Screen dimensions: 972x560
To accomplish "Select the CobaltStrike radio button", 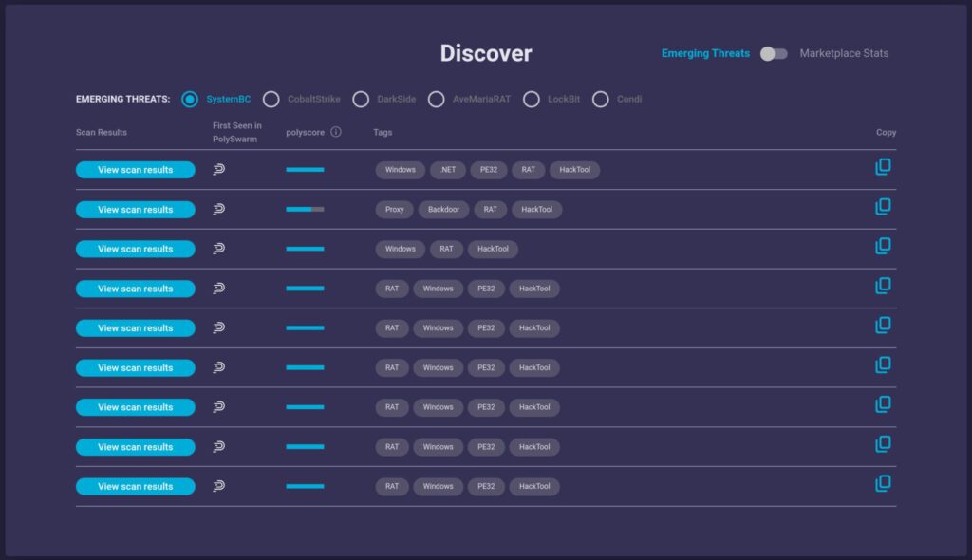I will [x=271, y=100].
